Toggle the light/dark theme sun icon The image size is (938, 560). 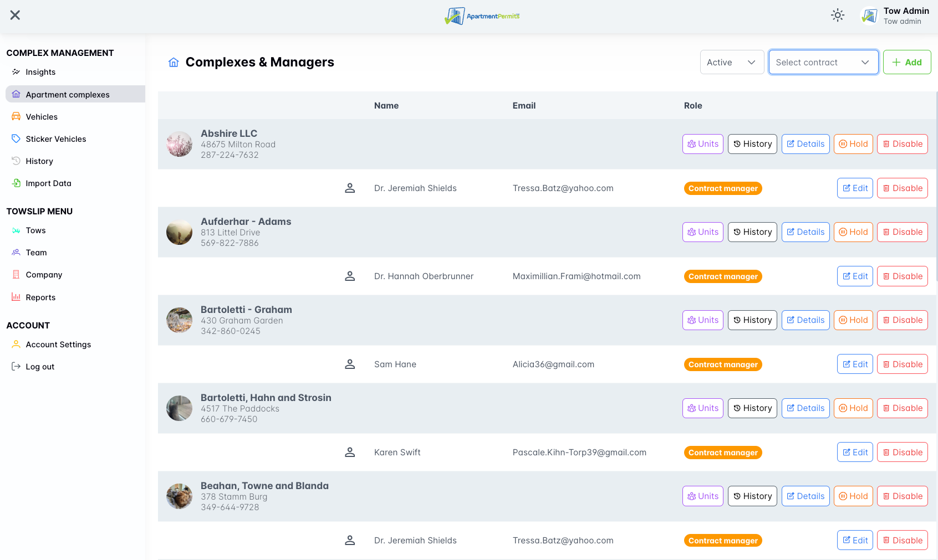(838, 16)
